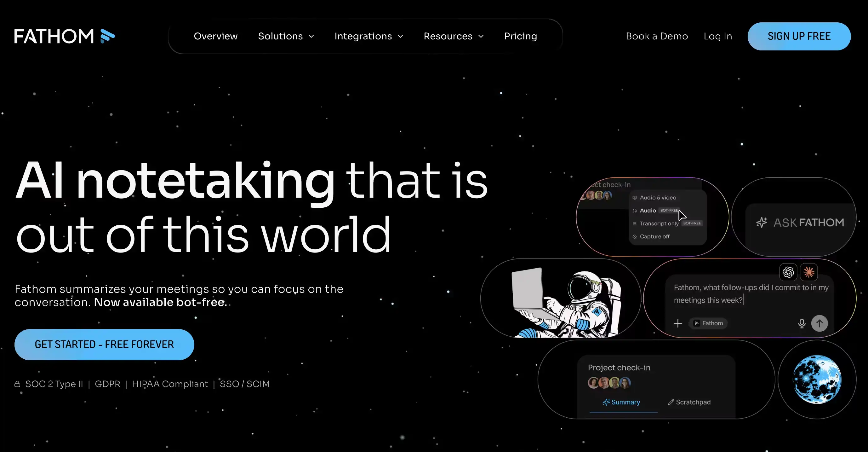The image size is (868, 452).
Task: Go to the Pricing page
Action: pos(521,36)
